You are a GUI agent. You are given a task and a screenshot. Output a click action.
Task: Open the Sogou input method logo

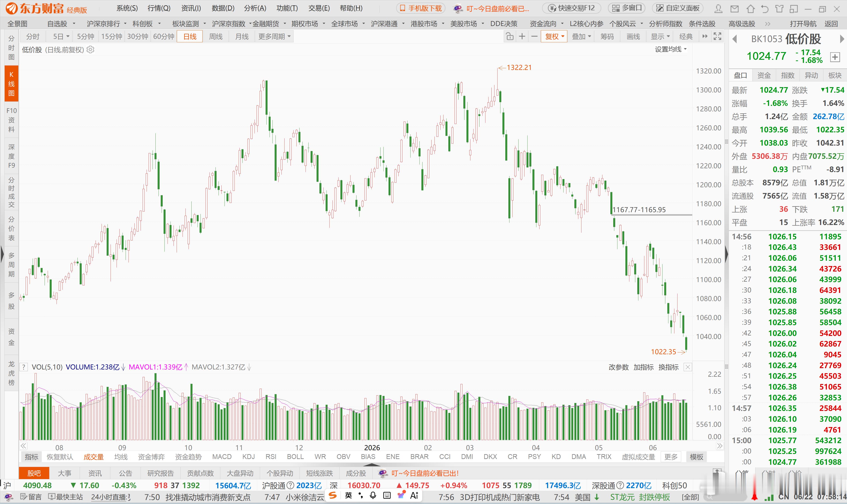click(333, 496)
